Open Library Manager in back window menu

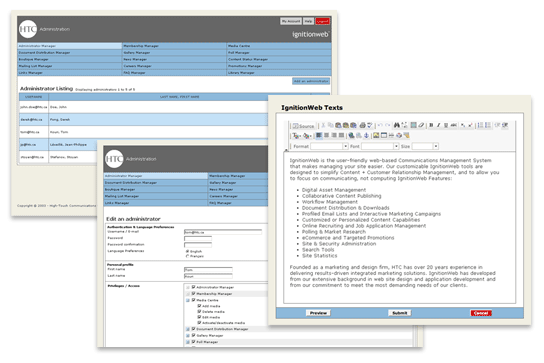(x=279, y=73)
